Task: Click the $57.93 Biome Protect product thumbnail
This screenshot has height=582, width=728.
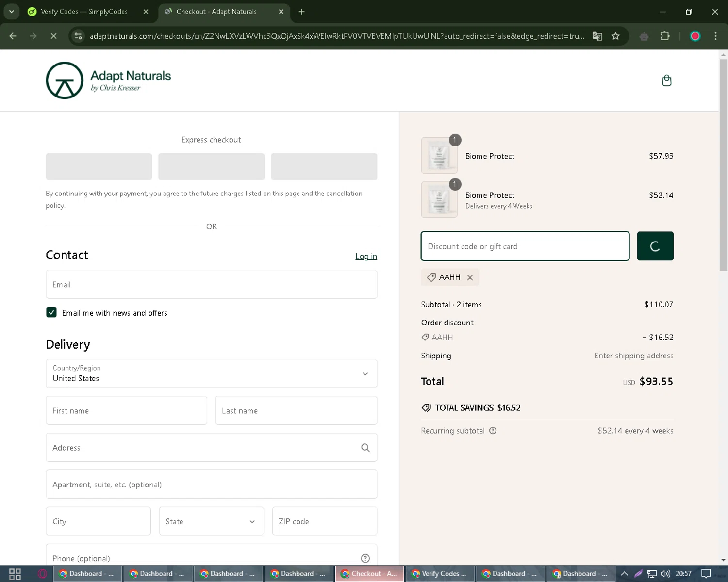Action: pyautogui.click(x=439, y=156)
